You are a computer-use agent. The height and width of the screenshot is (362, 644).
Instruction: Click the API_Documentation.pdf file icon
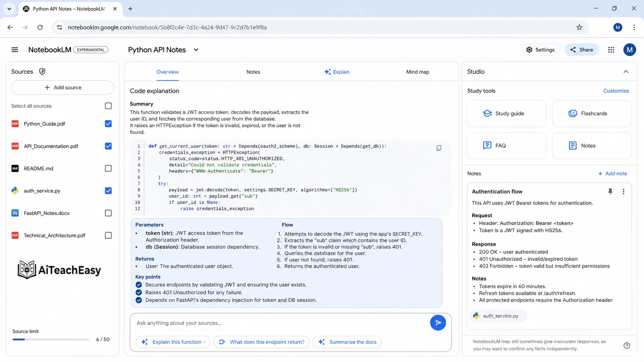15,146
